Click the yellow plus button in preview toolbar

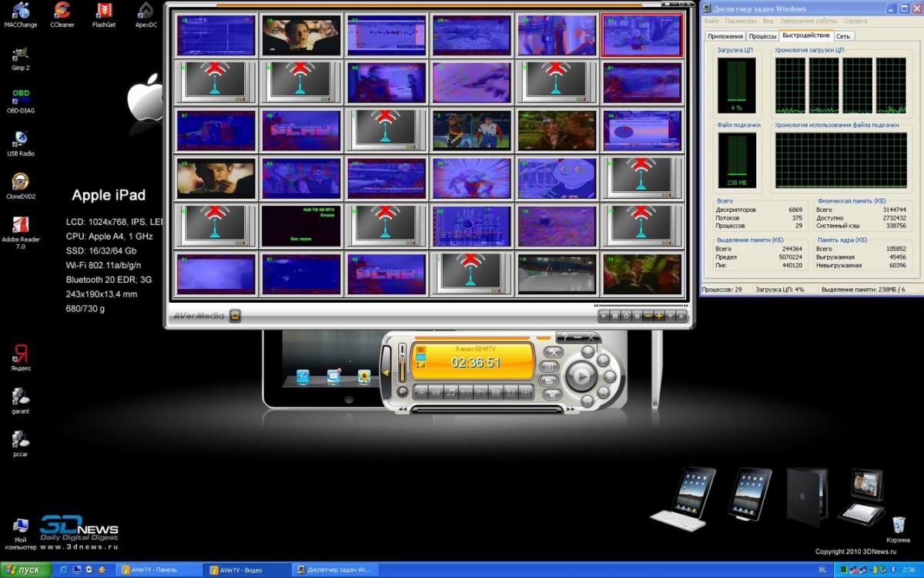point(659,316)
